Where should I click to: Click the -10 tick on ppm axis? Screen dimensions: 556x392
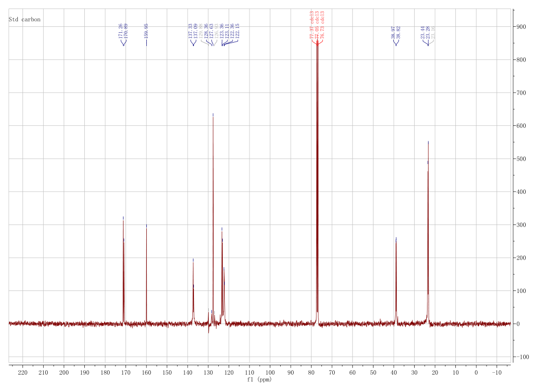pyautogui.click(x=496, y=372)
